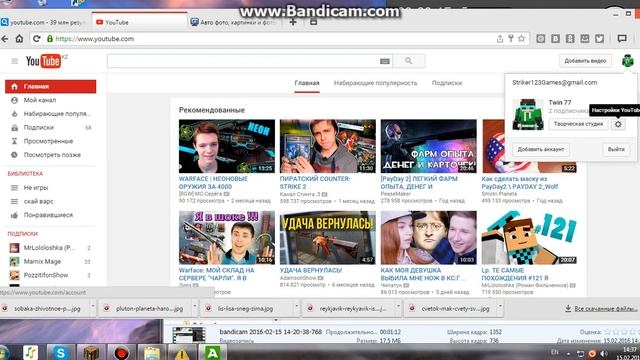Click Добавить аккаунт button
This screenshot has height=360, width=640.
540,149
